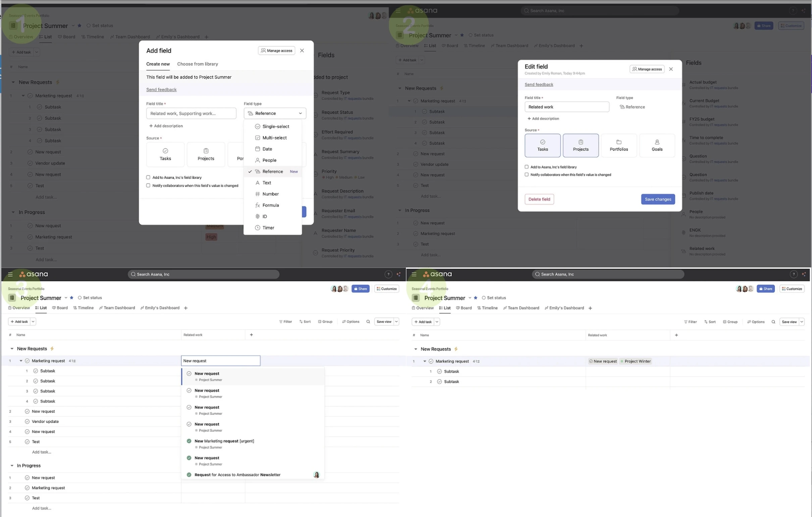Choose Goals as the field source

(x=657, y=146)
